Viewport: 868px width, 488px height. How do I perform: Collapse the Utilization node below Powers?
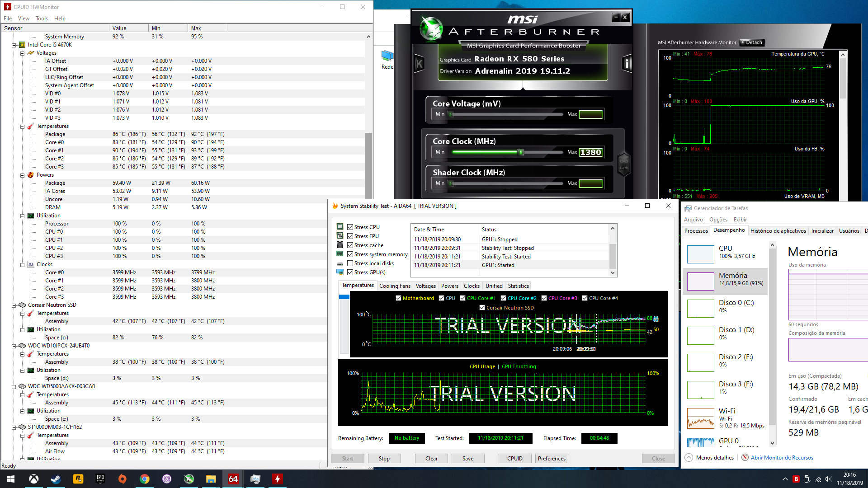(22, 216)
